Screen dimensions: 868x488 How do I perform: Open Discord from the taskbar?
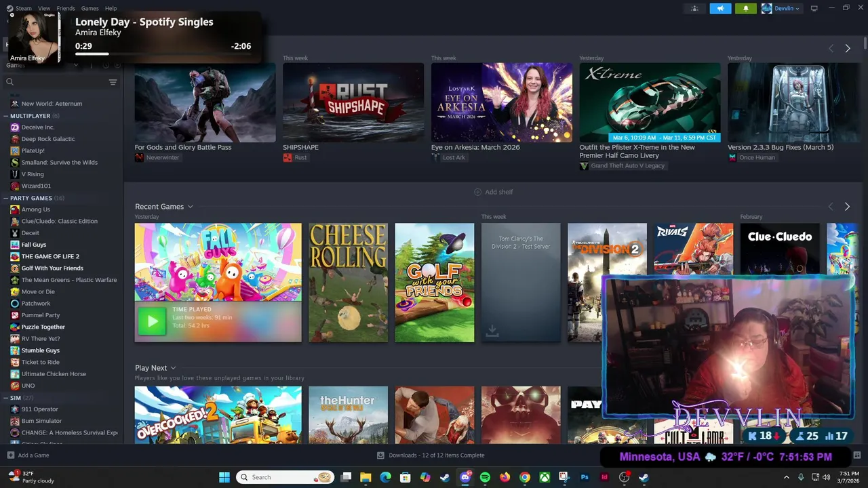pyautogui.click(x=465, y=477)
